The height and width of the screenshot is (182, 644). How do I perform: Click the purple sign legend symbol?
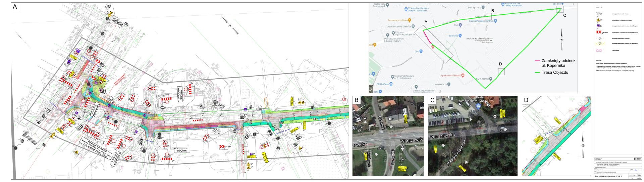(x=598, y=26)
